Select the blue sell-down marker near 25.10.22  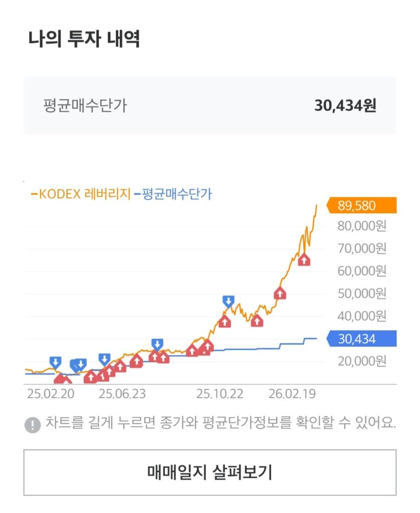[x=228, y=300]
